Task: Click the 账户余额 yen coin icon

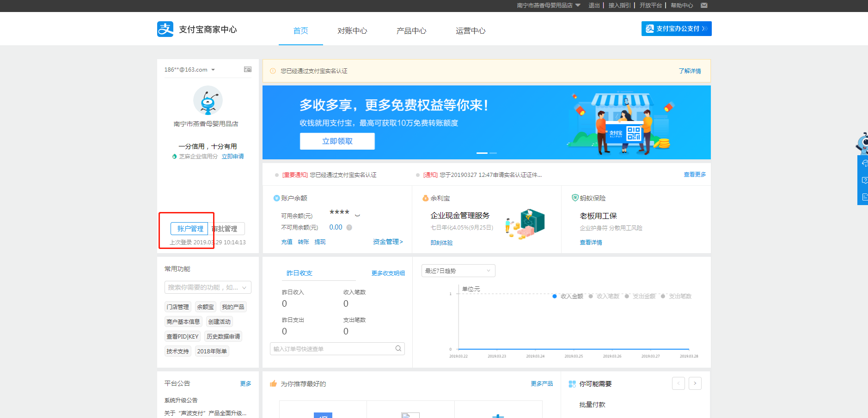Action: [x=276, y=198]
